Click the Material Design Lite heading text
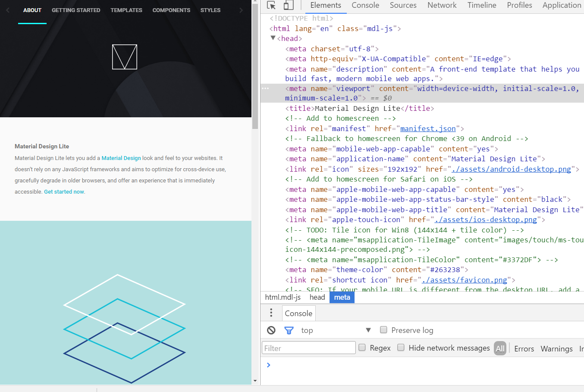584x392 pixels. tap(42, 146)
